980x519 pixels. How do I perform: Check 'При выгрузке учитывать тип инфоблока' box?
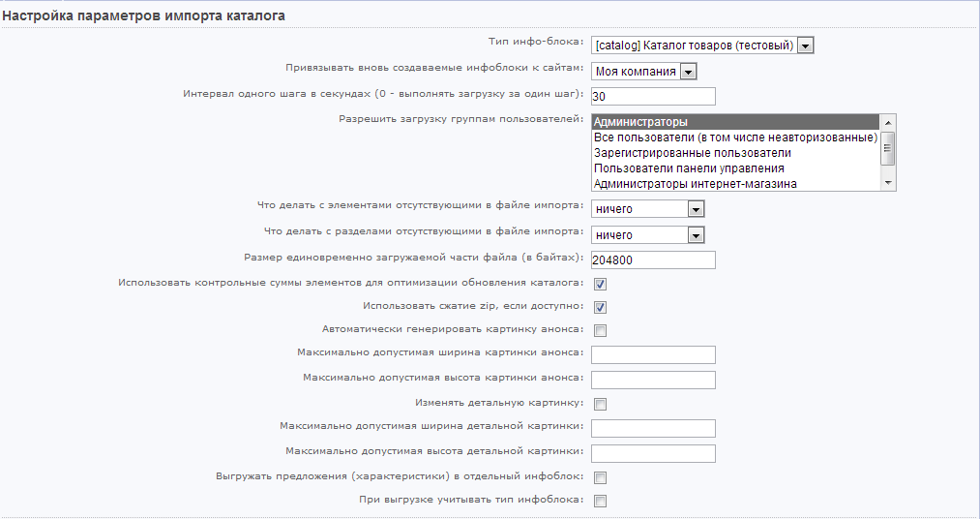tap(600, 501)
